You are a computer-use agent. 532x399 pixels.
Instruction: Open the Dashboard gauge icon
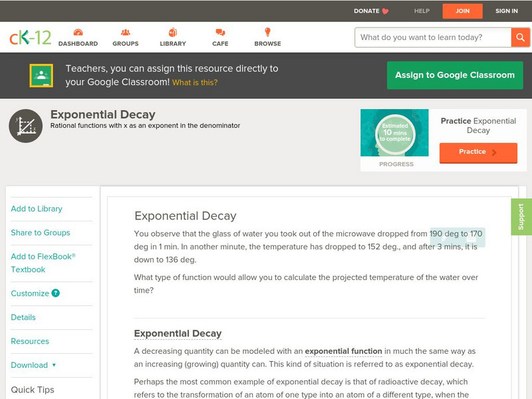(78, 33)
